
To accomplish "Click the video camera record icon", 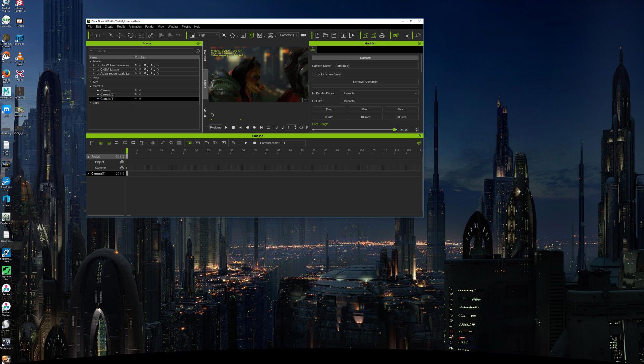I will coord(303,35).
